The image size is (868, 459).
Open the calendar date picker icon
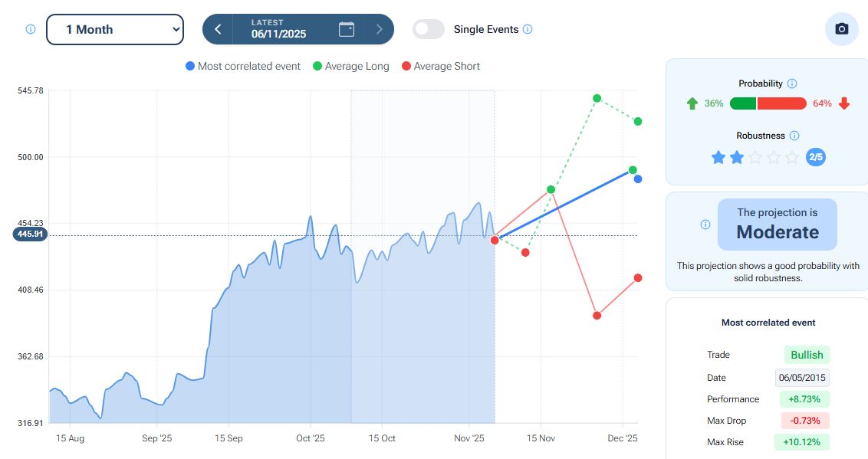click(x=347, y=29)
